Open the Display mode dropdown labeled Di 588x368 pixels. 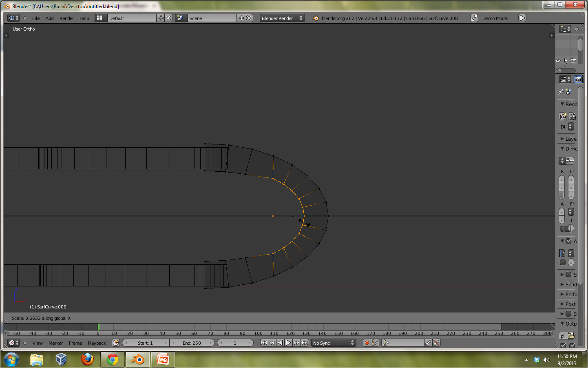571,127
